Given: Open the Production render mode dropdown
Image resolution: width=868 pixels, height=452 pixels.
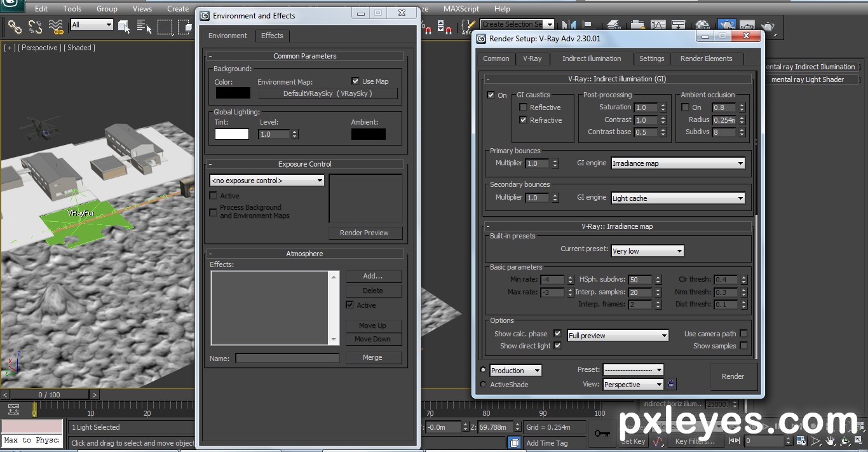Looking at the screenshot, I should point(515,371).
